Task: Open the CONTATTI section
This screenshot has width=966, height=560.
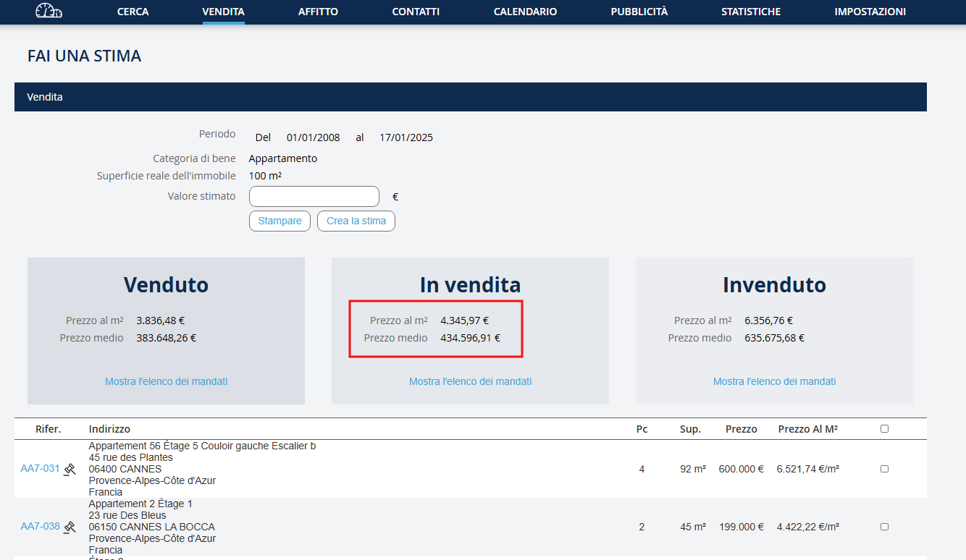Action: point(416,12)
